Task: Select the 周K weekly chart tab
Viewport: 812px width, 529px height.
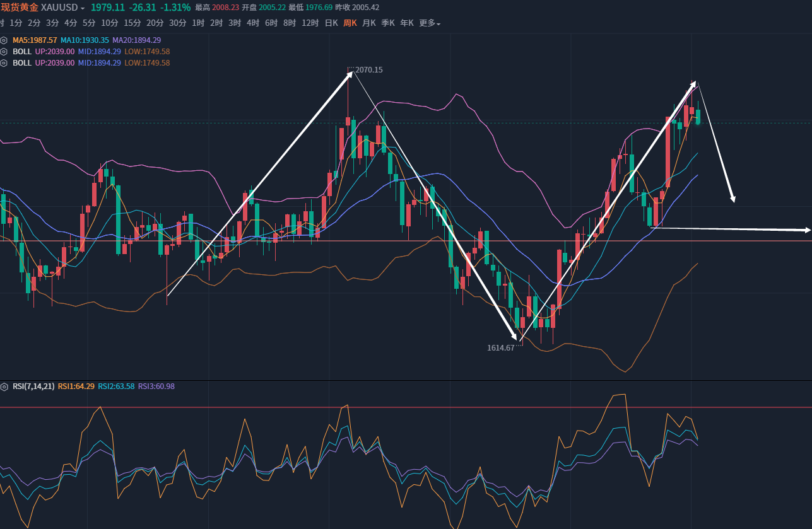Action: click(x=350, y=23)
